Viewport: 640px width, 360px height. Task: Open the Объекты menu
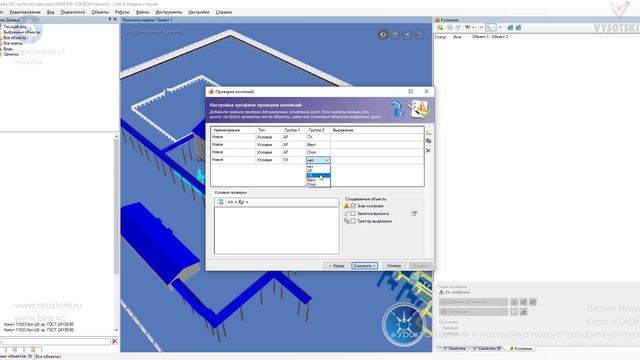click(100, 12)
